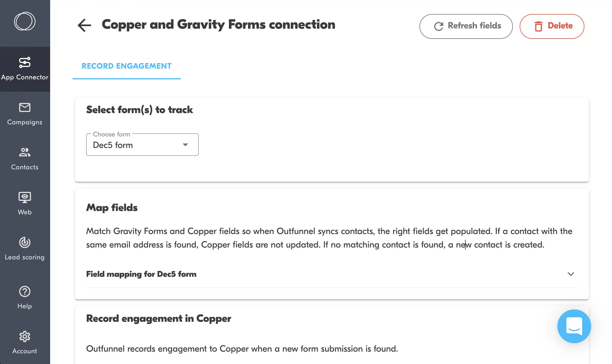
Task: Go to Campaigns via envelope icon
Action: tap(25, 107)
